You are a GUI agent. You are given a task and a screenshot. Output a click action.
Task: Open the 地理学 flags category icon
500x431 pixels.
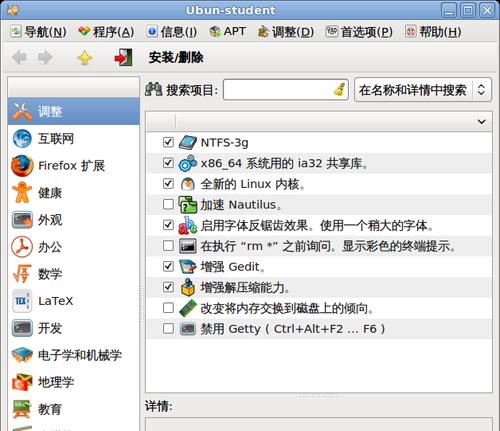pos(22,382)
